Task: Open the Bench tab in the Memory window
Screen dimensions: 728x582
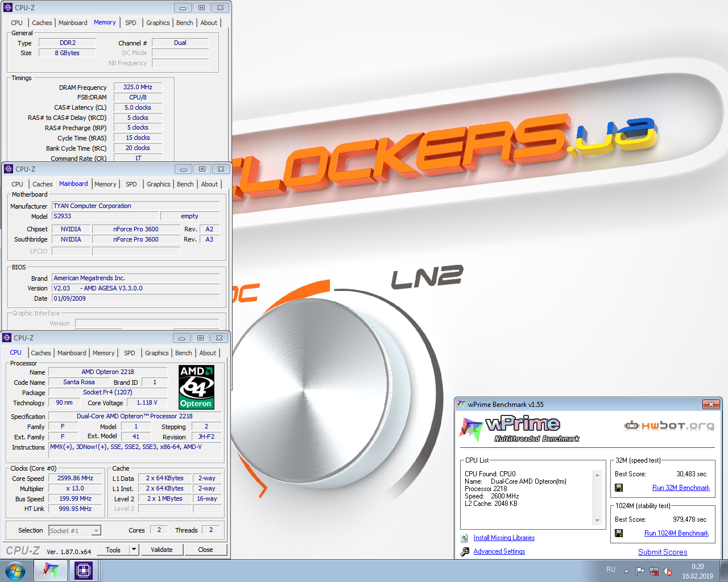Action: tap(185, 23)
